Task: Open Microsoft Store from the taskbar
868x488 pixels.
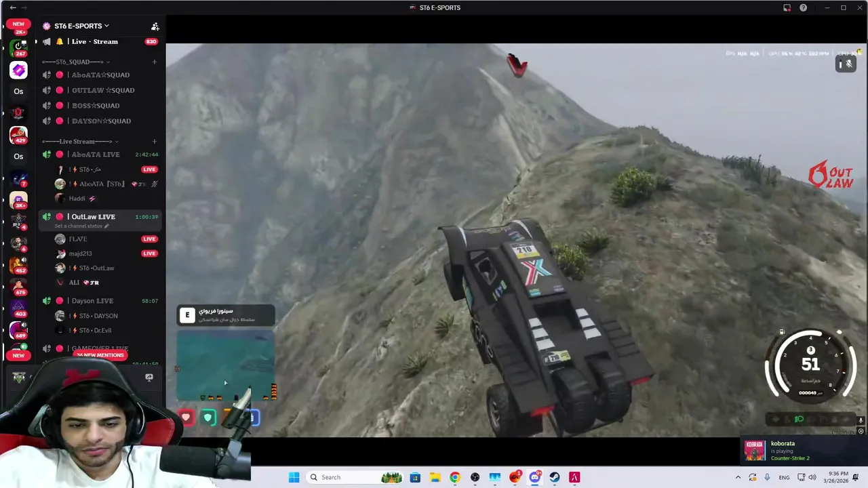Action: point(415,477)
